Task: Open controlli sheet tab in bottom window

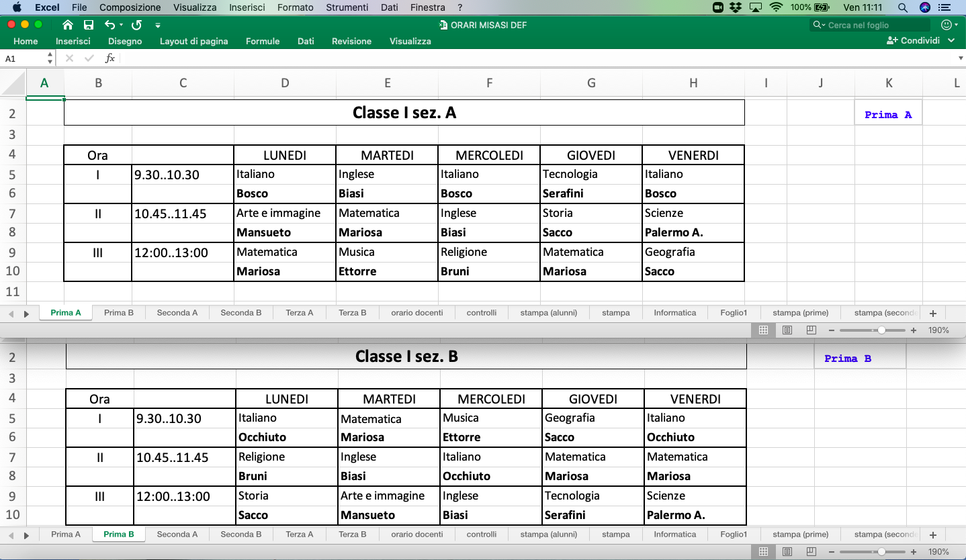Action: [482, 534]
